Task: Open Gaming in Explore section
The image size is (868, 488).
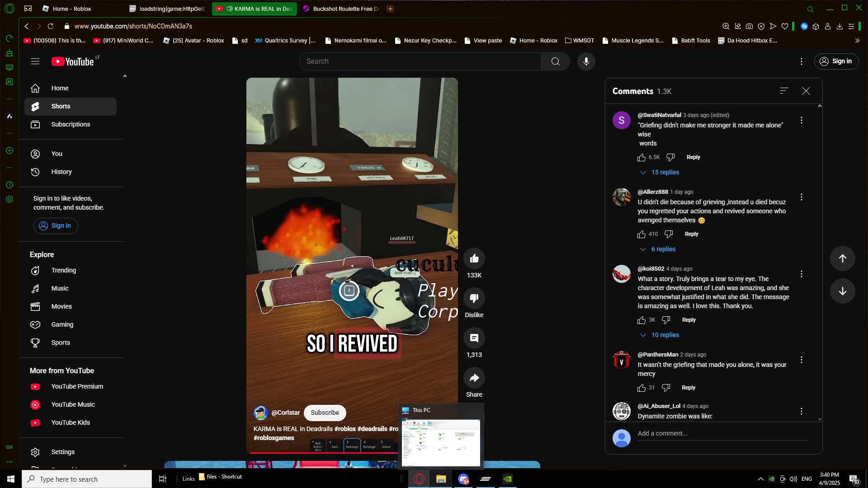Action: [71, 324]
